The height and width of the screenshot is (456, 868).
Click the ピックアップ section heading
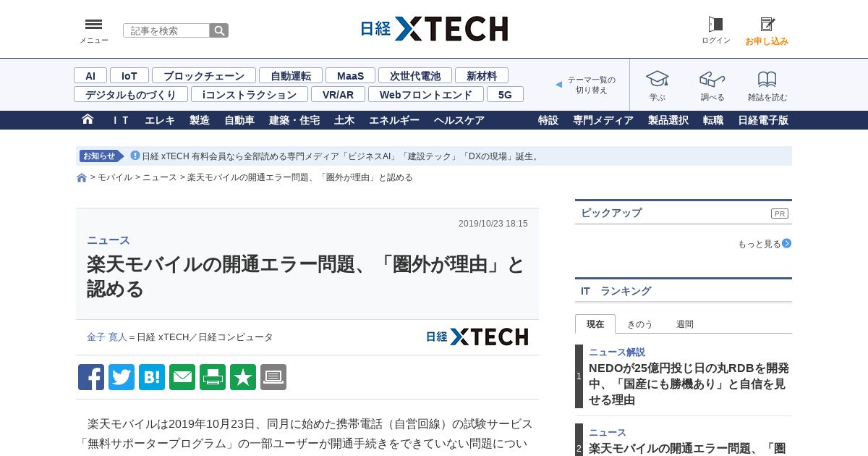point(611,213)
